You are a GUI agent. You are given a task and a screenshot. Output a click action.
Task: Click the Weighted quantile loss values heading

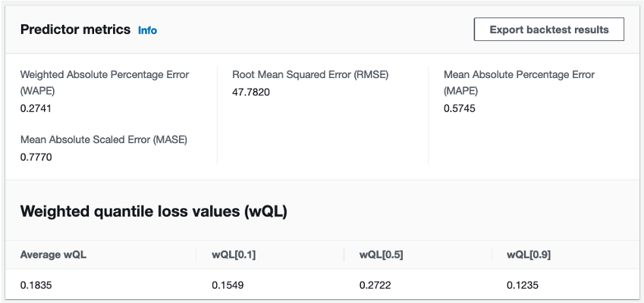pyautogui.click(x=154, y=211)
